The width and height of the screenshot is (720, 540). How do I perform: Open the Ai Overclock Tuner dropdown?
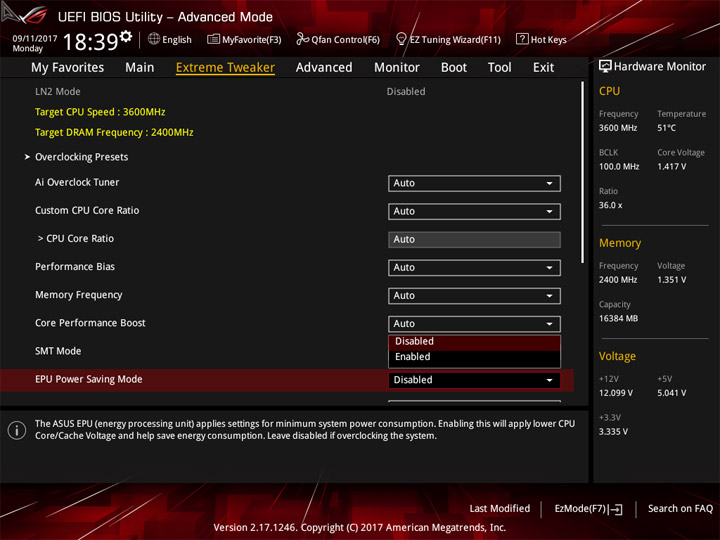(474, 183)
